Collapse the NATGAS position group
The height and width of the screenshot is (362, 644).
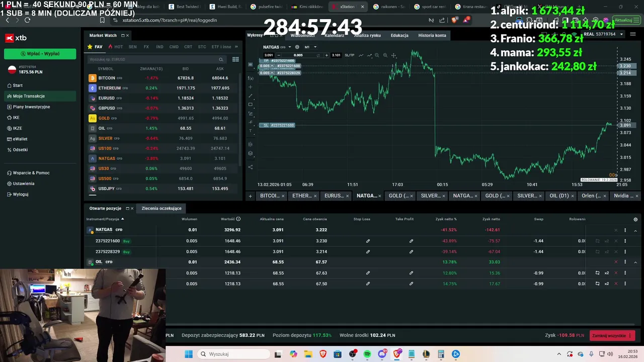click(635, 230)
